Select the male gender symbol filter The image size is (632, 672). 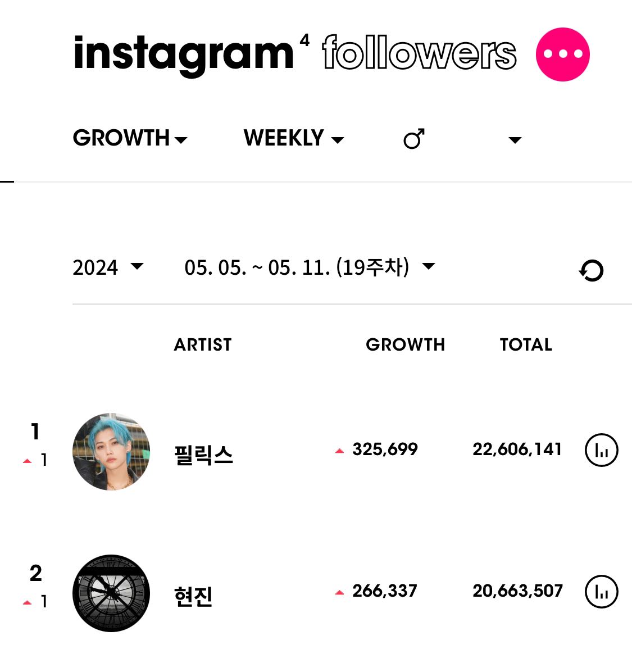click(414, 138)
